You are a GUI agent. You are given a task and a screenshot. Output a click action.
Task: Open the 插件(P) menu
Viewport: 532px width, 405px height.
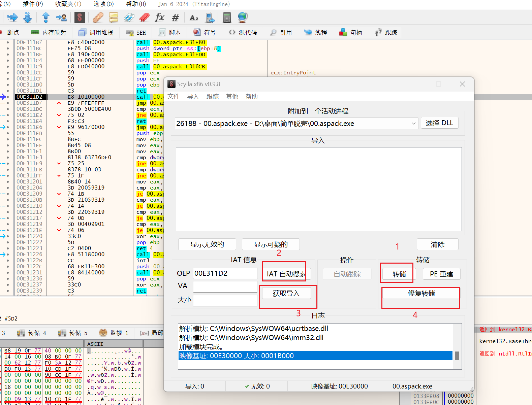33,4
